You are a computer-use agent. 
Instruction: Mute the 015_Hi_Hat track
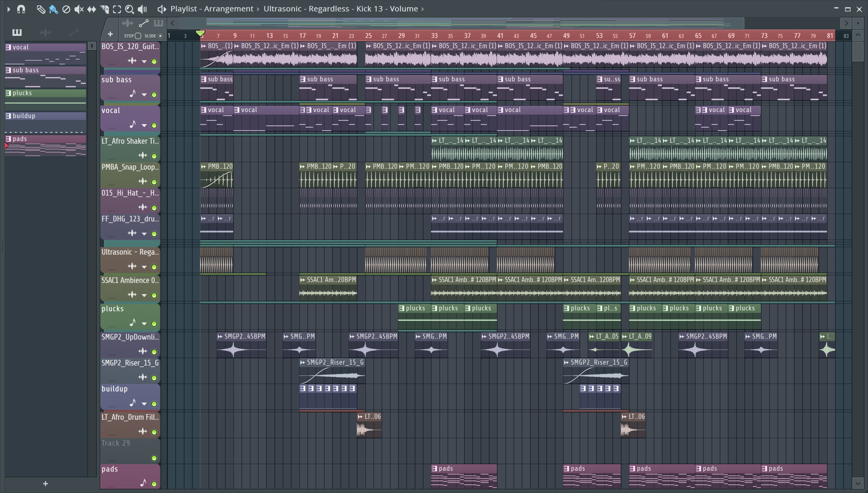point(154,208)
